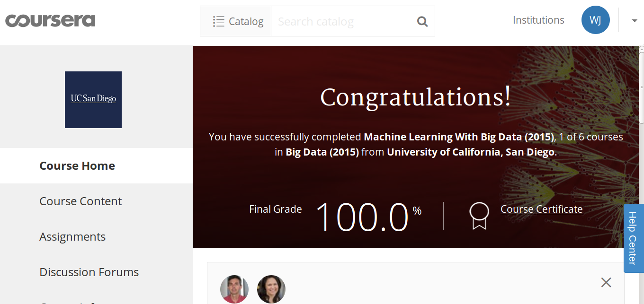Viewport: 644px width, 304px height.
Task: Click the certificate ribbon badge icon
Action: click(478, 216)
